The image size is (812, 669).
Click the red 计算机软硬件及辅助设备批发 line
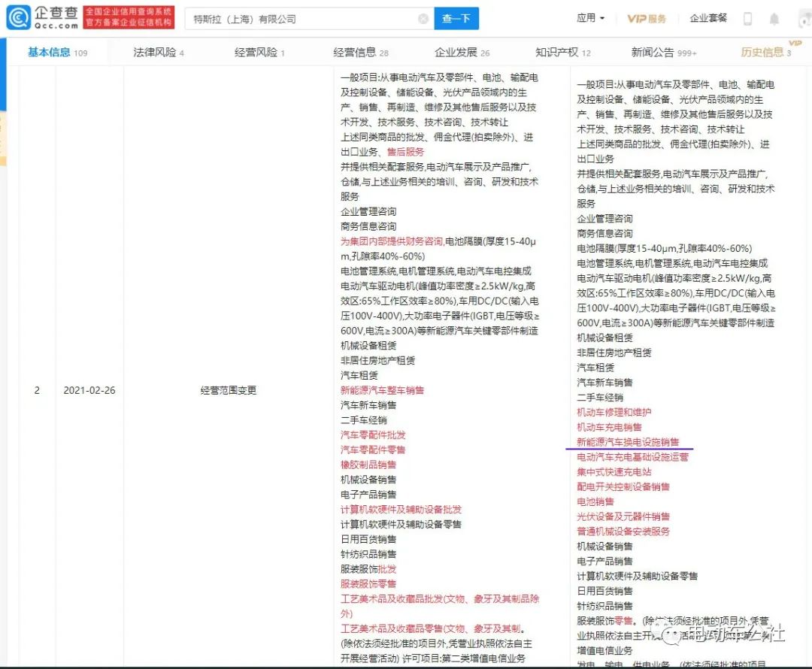[401, 510]
